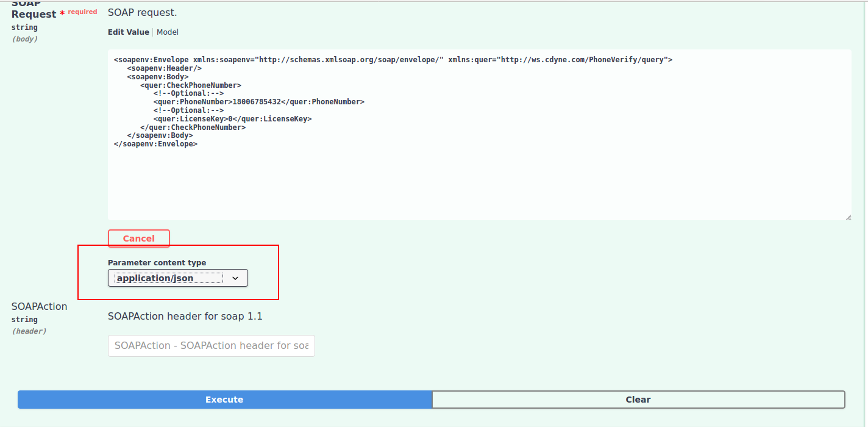Click the closing soapenv:Envelope tag
Image resolution: width=868 pixels, height=427 pixels.
coord(155,144)
